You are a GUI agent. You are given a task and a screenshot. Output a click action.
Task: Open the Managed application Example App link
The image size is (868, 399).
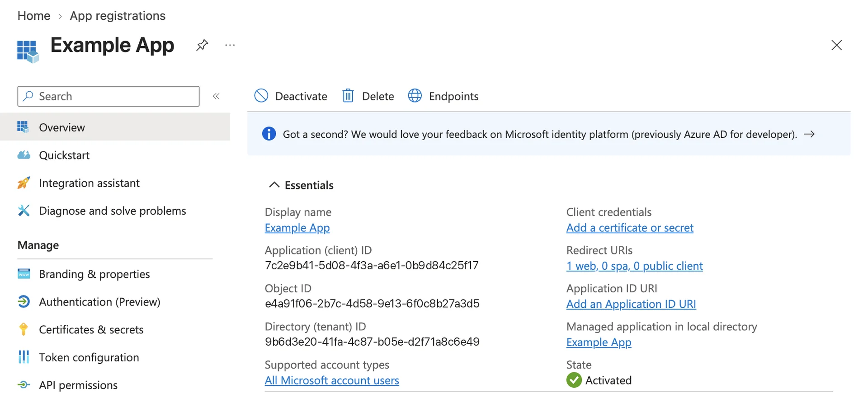point(599,343)
